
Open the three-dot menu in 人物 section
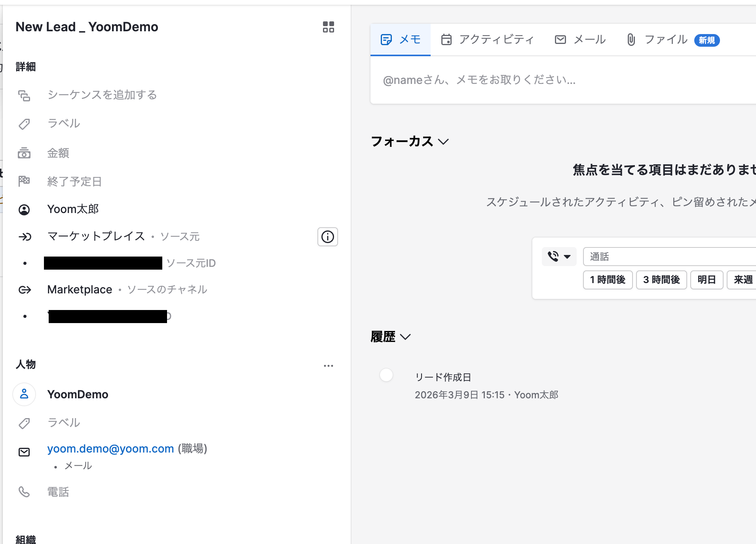click(x=328, y=366)
